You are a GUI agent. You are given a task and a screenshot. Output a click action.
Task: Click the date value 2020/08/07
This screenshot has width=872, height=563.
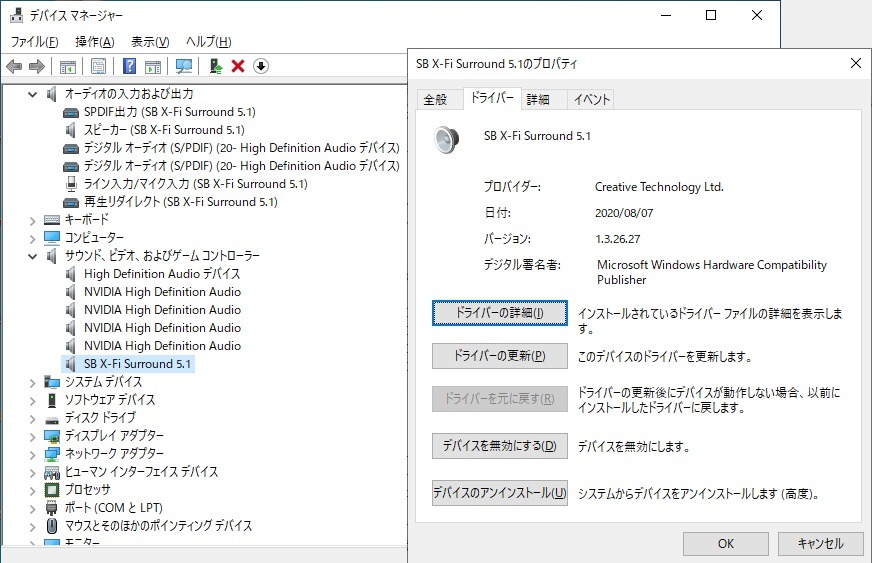(x=624, y=213)
